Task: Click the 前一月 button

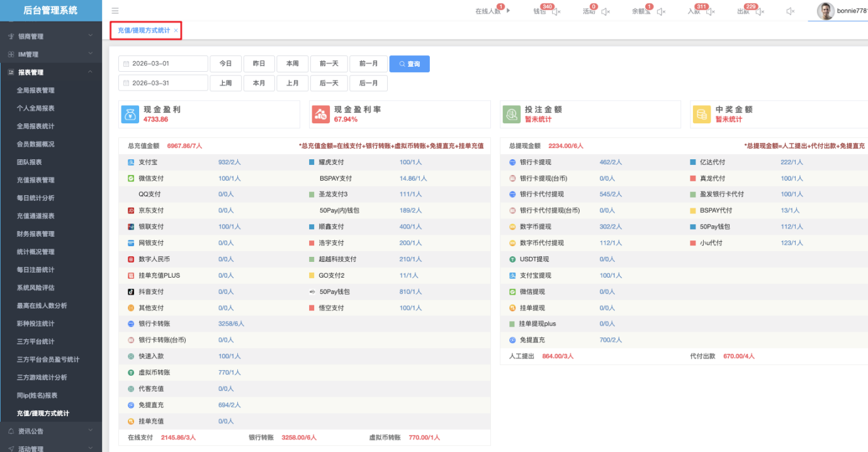Action: [368, 64]
